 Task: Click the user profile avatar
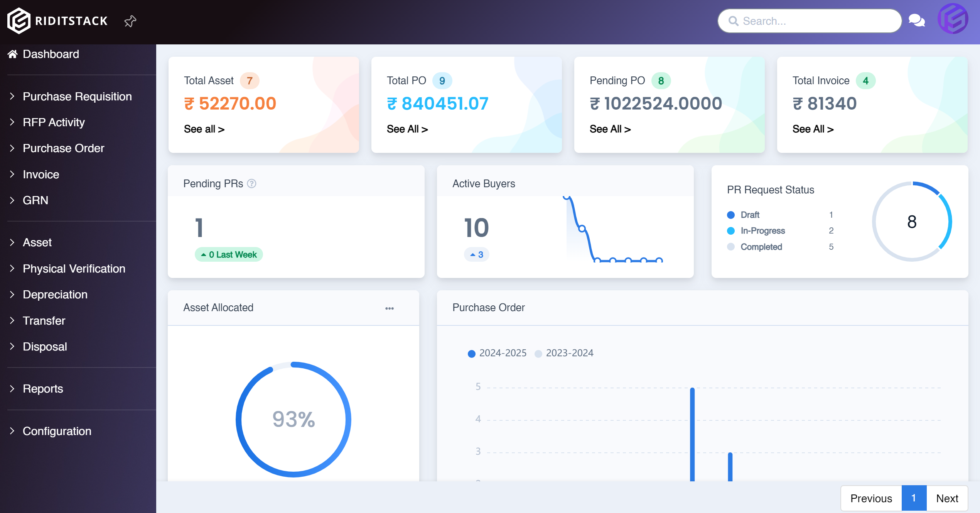[x=953, y=19]
